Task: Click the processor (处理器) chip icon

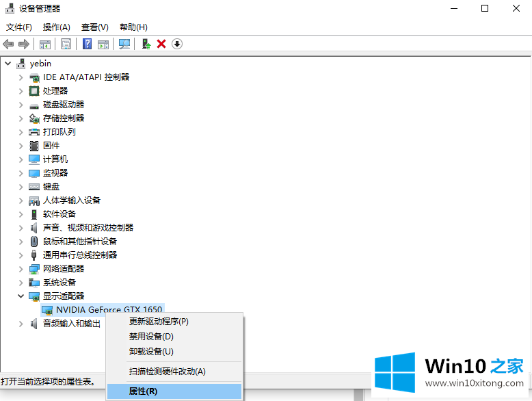Action: 34,91
